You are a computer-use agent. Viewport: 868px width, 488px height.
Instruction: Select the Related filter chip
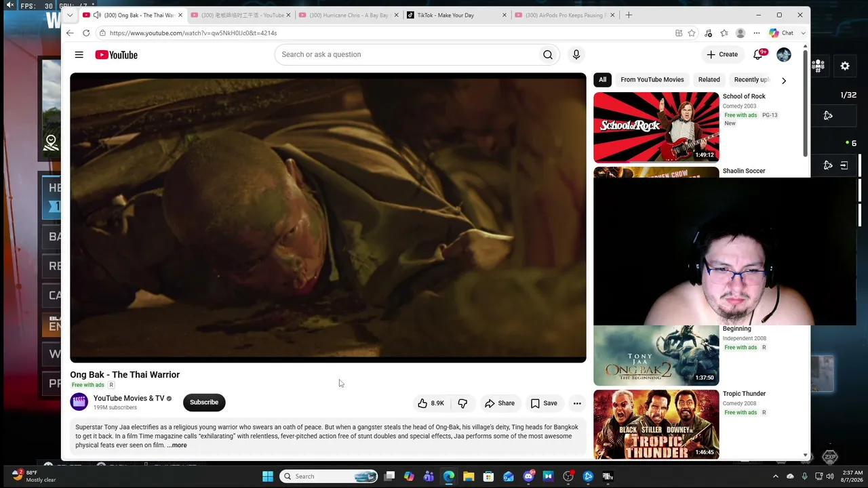click(709, 80)
